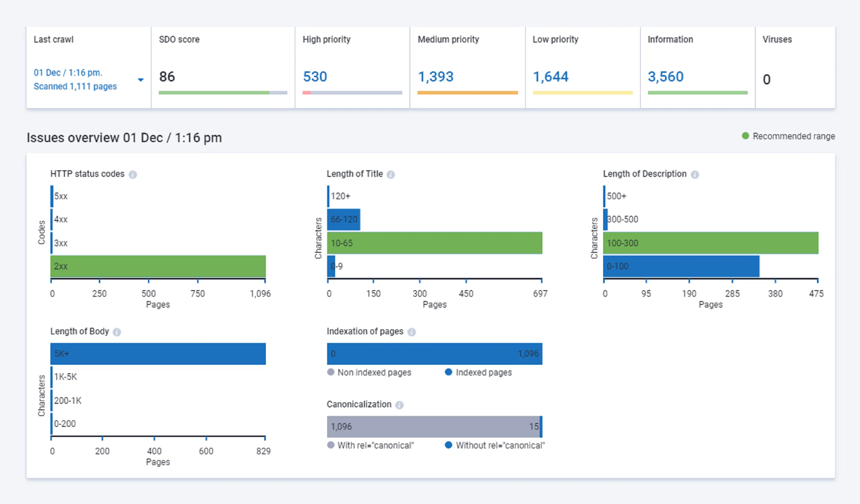Click the Low priority yellow bar

pos(582,92)
